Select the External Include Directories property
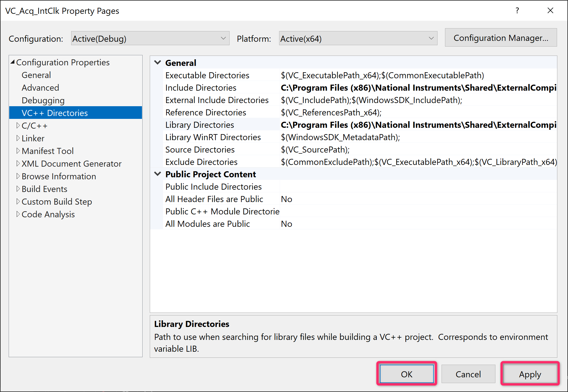The height and width of the screenshot is (392, 568). [217, 100]
